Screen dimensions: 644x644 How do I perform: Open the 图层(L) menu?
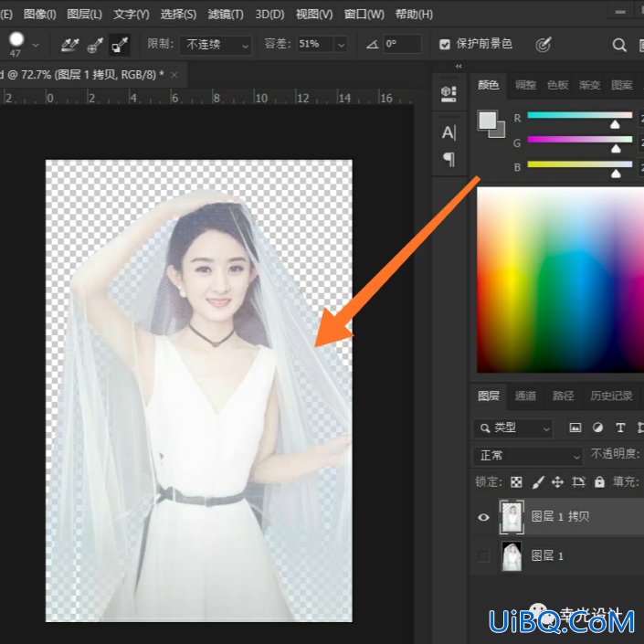84,15
